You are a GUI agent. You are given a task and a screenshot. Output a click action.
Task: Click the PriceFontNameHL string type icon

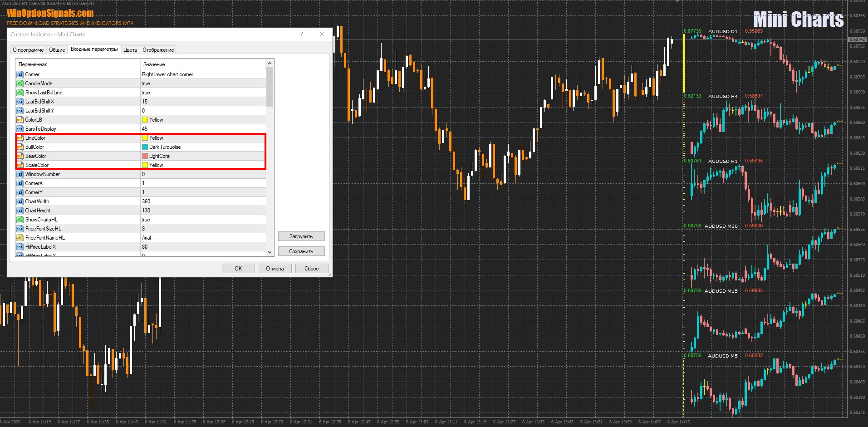[20, 238]
